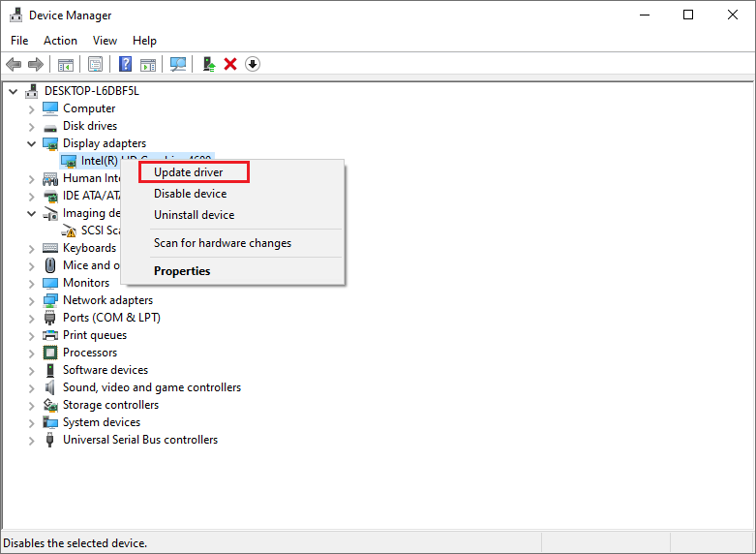Expand the Network adapters category

click(31, 301)
